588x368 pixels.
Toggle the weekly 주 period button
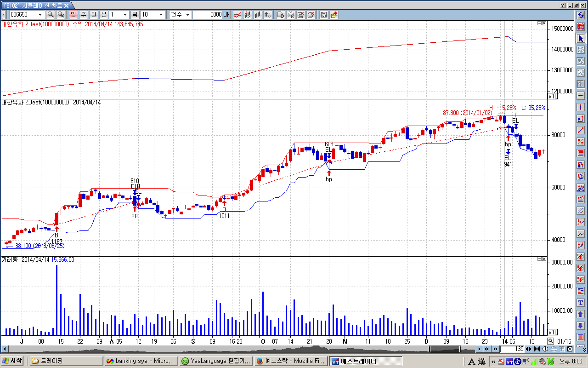(84, 15)
